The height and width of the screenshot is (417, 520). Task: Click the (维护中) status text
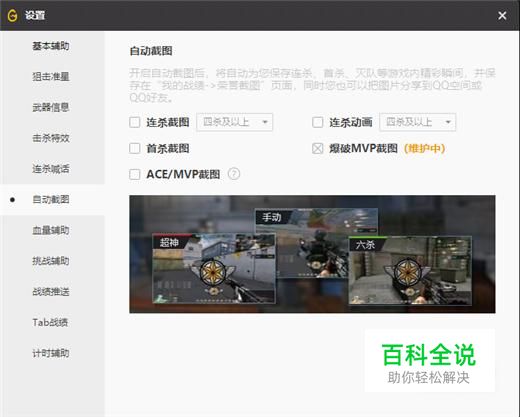[x=424, y=148]
